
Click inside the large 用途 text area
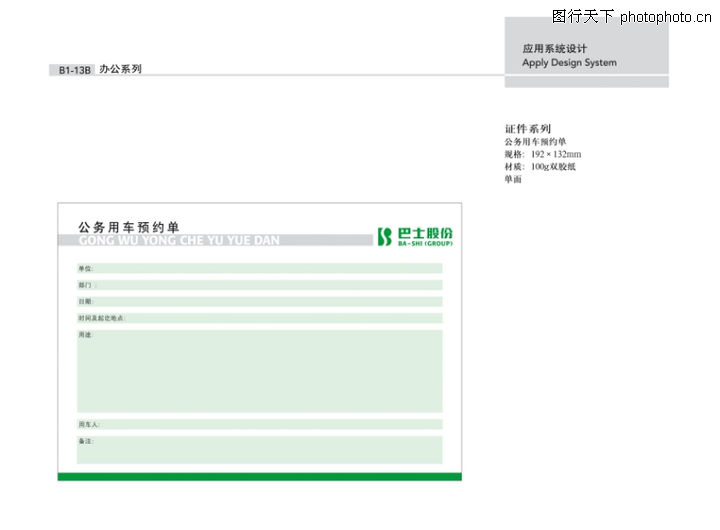[x=260, y=371]
